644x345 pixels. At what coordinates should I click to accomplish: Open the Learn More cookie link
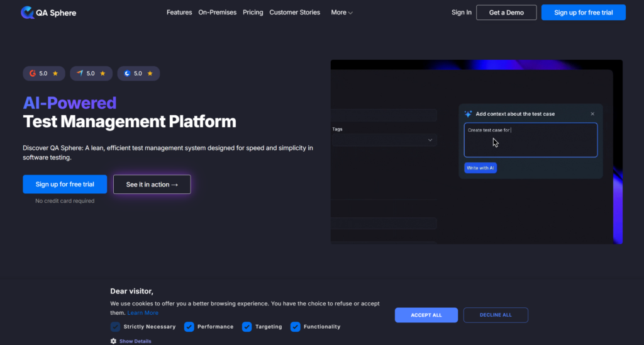(x=143, y=313)
